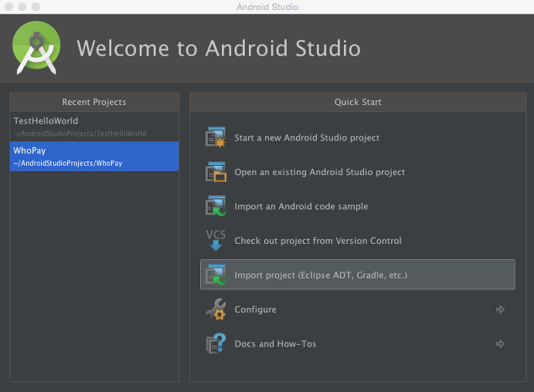Click the Android Studio logo in header
Viewport: 534px width, 392px height.
coord(36,48)
